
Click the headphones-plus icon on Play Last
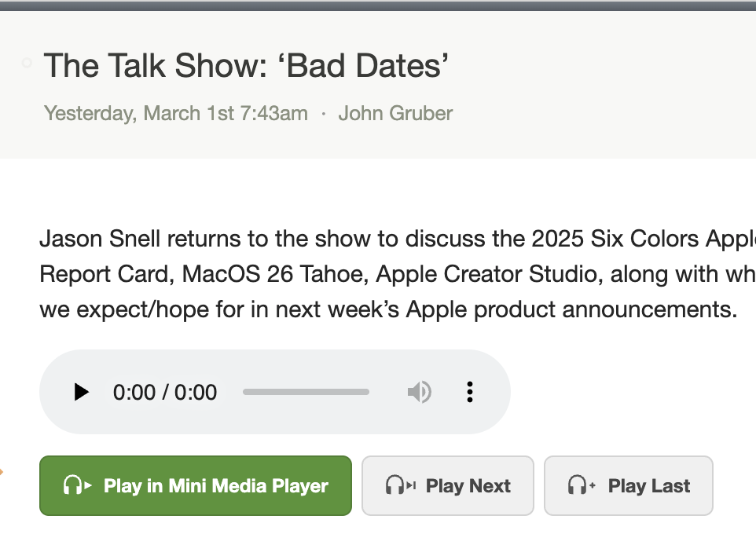(582, 486)
